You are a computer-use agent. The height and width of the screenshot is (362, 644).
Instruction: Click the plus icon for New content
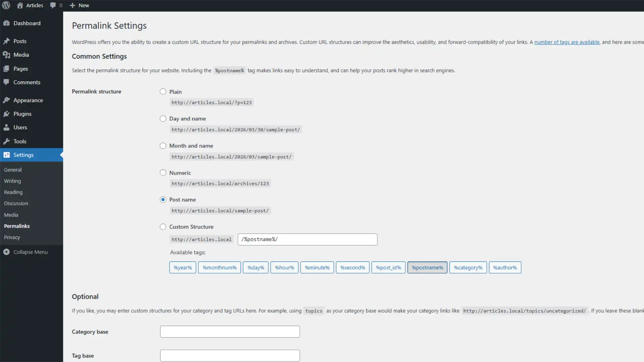(x=72, y=5)
